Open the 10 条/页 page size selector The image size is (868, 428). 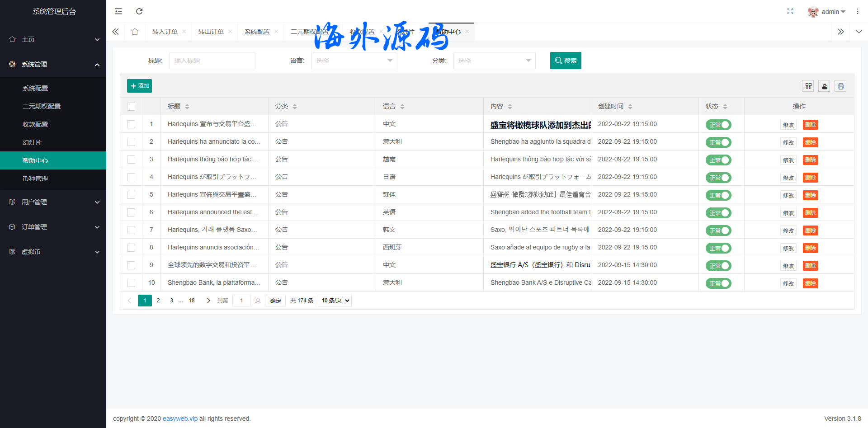click(x=335, y=301)
